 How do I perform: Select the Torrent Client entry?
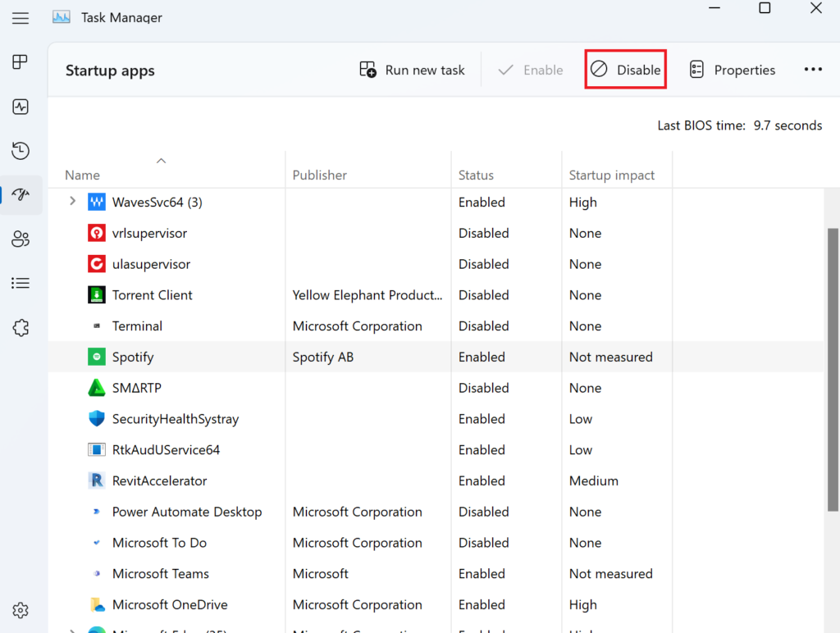click(153, 295)
